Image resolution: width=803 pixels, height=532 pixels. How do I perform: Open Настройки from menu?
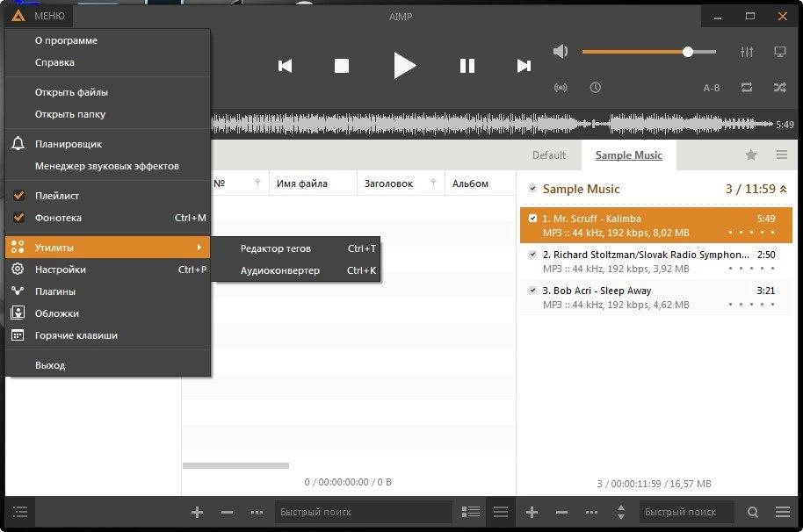[x=107, y=270]
